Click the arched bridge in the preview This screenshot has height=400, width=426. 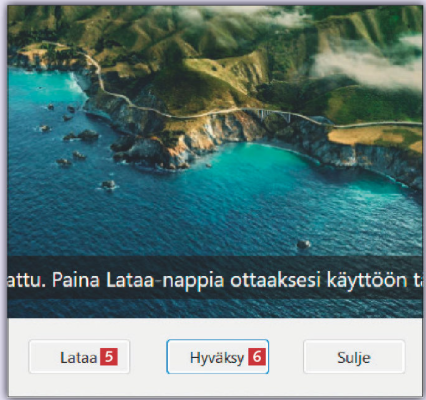click(x=272, y=115)
